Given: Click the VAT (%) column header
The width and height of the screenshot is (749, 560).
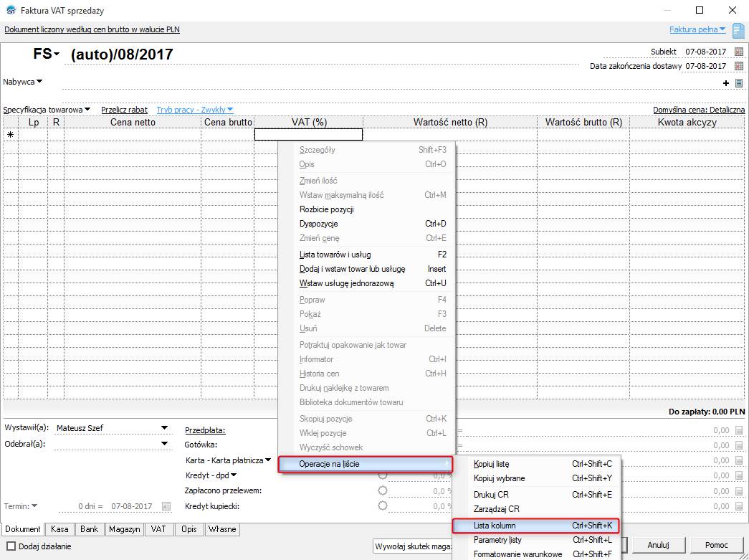Looking at the screenshot, I should coord(309,123).
